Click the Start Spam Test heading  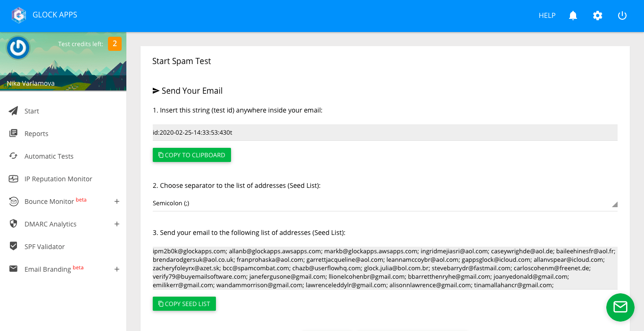coord(182,61)
